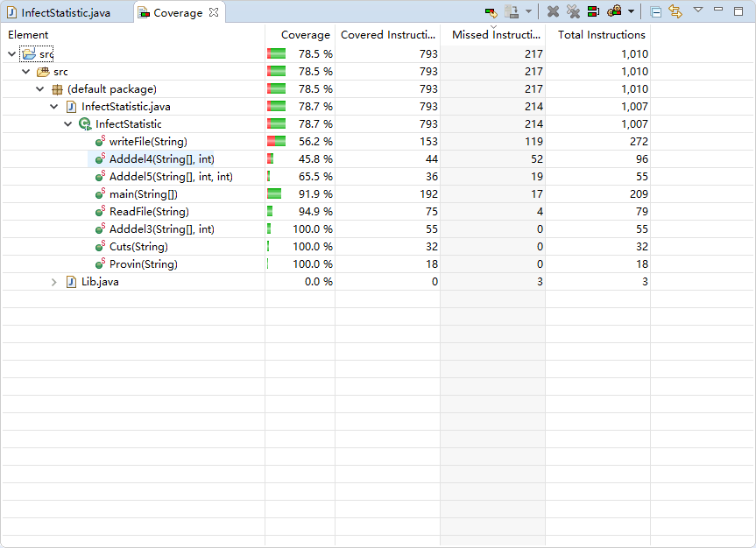Minimize the Coverage view panel

[x=718, y=9]
